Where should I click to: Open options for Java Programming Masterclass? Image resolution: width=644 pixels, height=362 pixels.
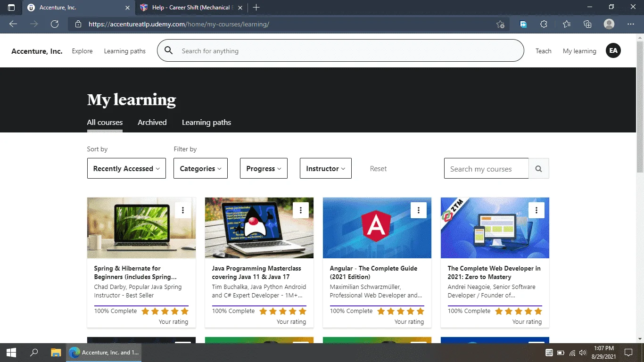coord(301,210)
